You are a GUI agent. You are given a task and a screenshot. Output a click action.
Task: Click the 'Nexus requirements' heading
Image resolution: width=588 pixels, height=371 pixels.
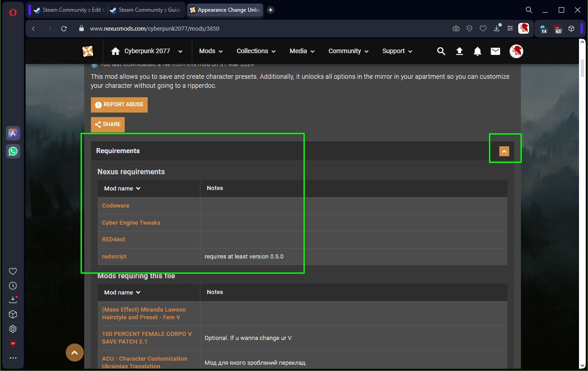click(131, 172)
